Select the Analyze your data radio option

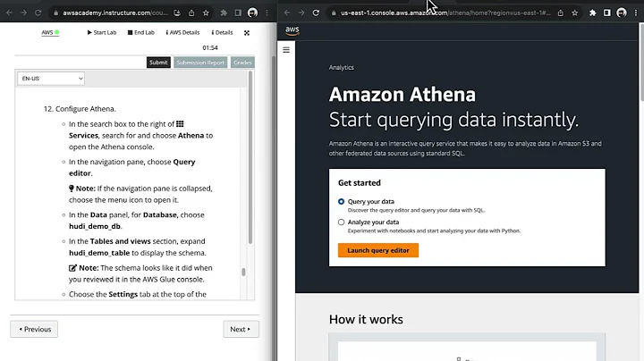[342, 222]
